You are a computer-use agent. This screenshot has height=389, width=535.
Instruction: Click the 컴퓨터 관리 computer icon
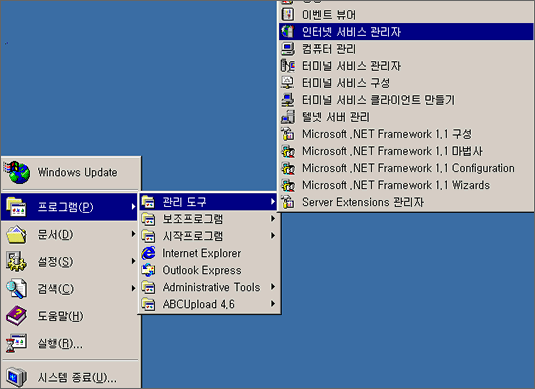point(288,49)
